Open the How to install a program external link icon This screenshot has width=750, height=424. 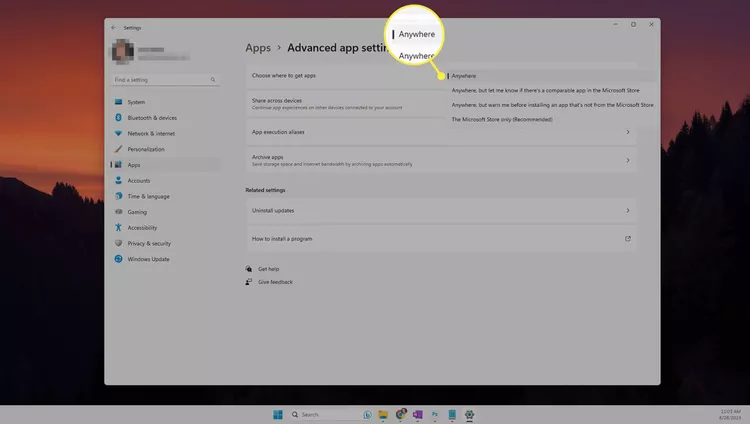[x=628, y=239]
